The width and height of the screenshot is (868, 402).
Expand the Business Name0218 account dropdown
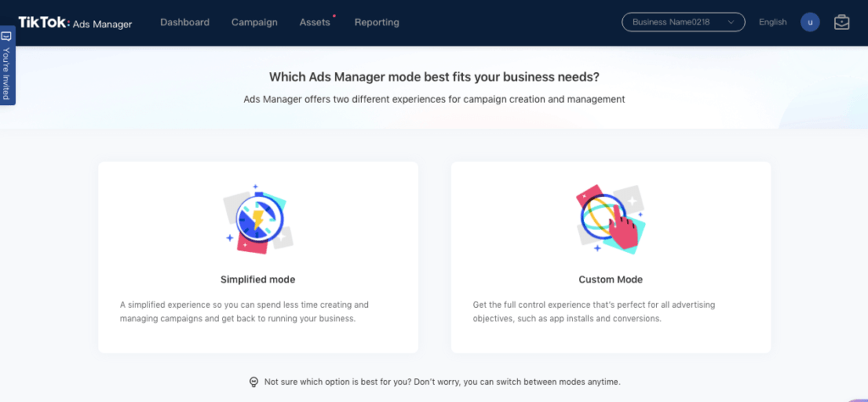click(x=684, y=22)
